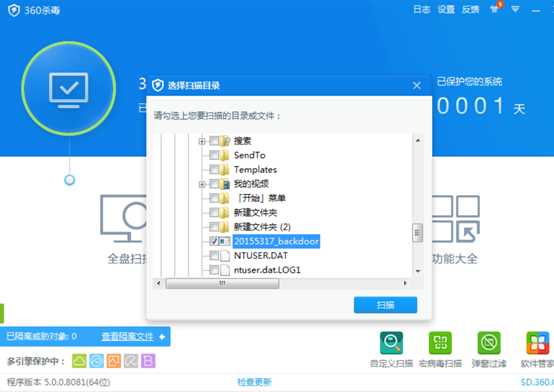The height and width of the screenshot is (392, 554).
Task: Click horizontal scrollbar right arrow
Action: [405, 283]
